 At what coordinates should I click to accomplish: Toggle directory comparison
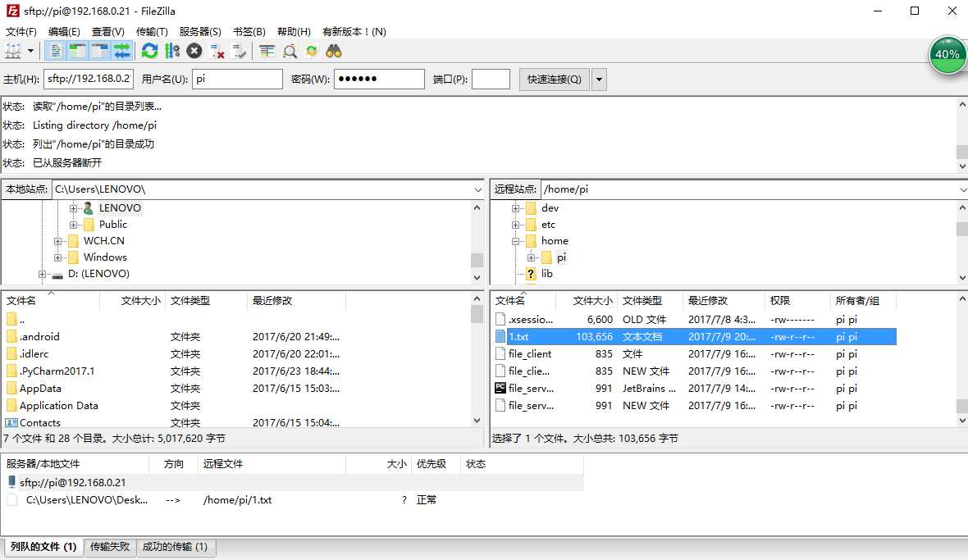point(290,51)
